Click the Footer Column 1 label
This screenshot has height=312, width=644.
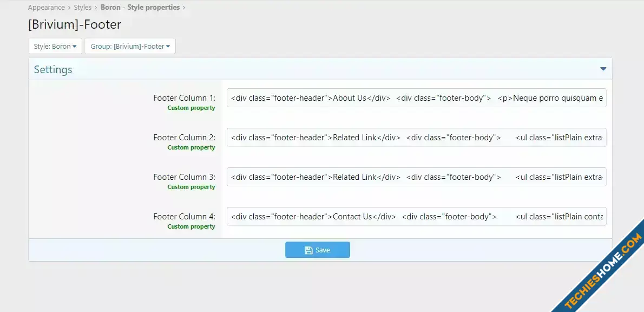(x=184, y=98)
